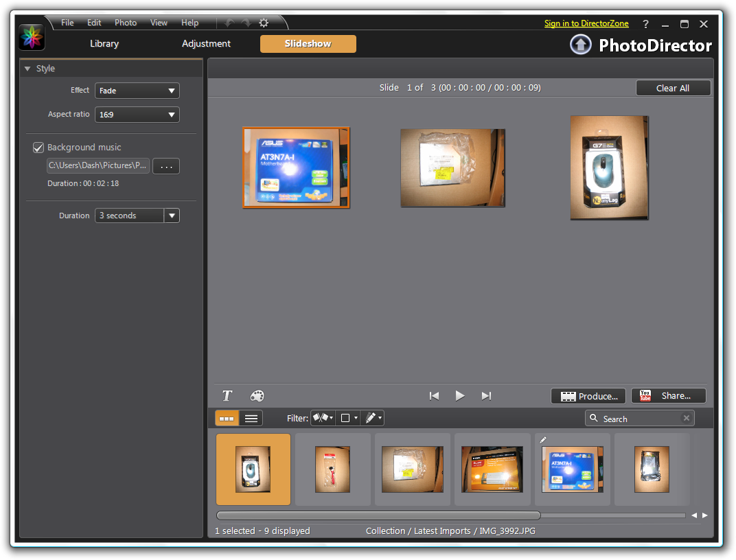Click the Clear All button

(673, 88)
